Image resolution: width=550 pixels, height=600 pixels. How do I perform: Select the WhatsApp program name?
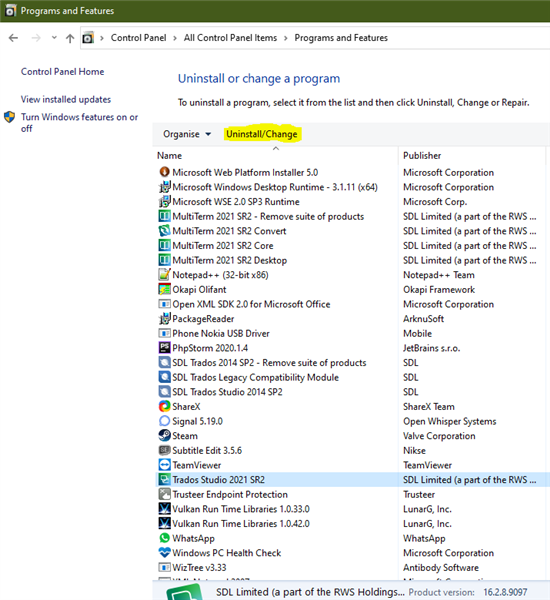193,538
